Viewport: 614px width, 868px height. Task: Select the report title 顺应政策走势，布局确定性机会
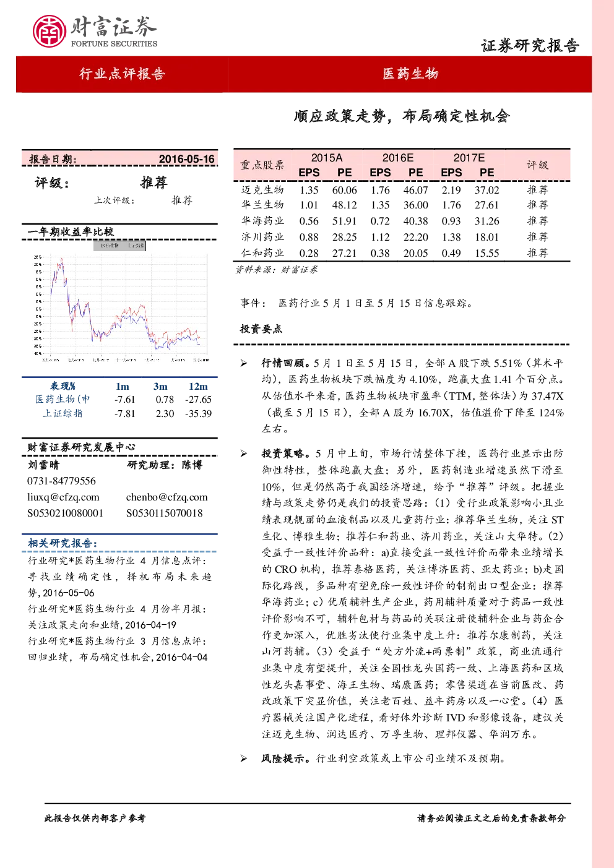[x=402, y=116]
